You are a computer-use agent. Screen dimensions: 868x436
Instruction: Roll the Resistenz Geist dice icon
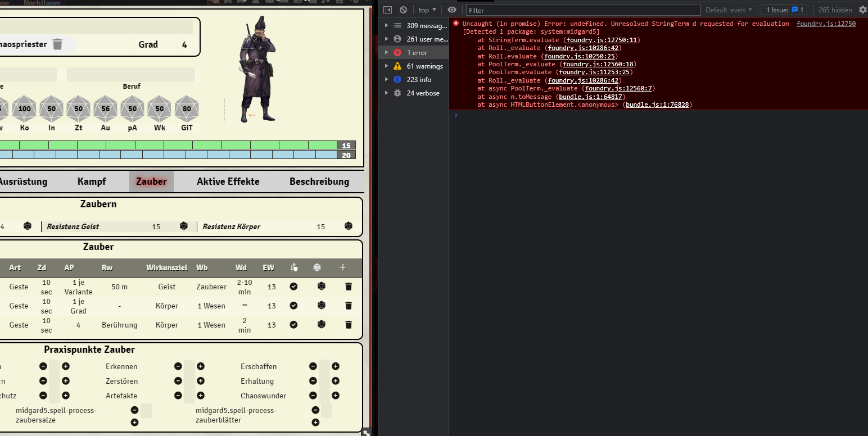(x=183, y=226)
